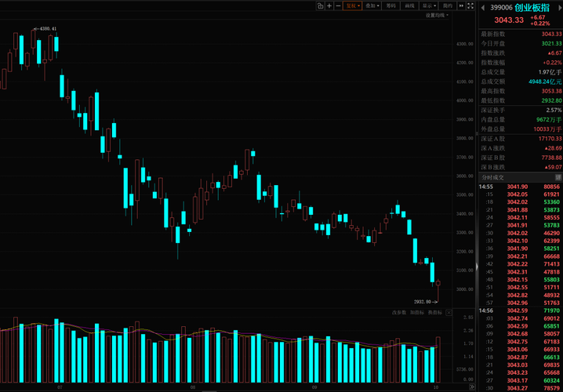The width and height of the screenshot is (563, 392).
Task: Click the 4300.00 price axis label
Action: (x=465, y=44)
